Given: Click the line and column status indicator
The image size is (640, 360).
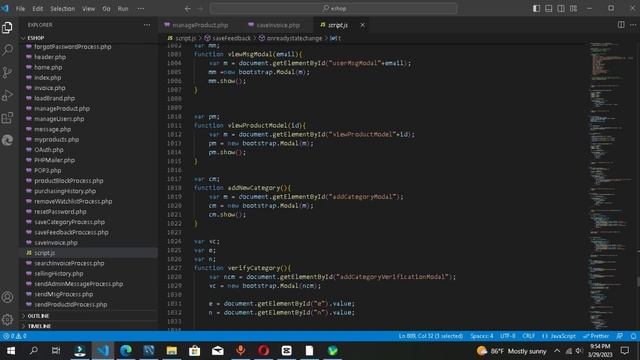Looking at the screenshot, I should coord(431,336).
